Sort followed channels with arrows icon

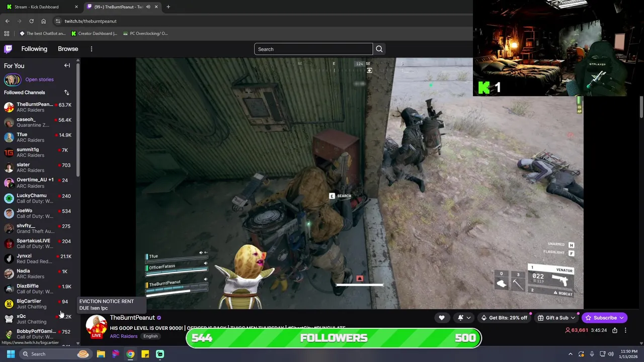tap(66, 93)
